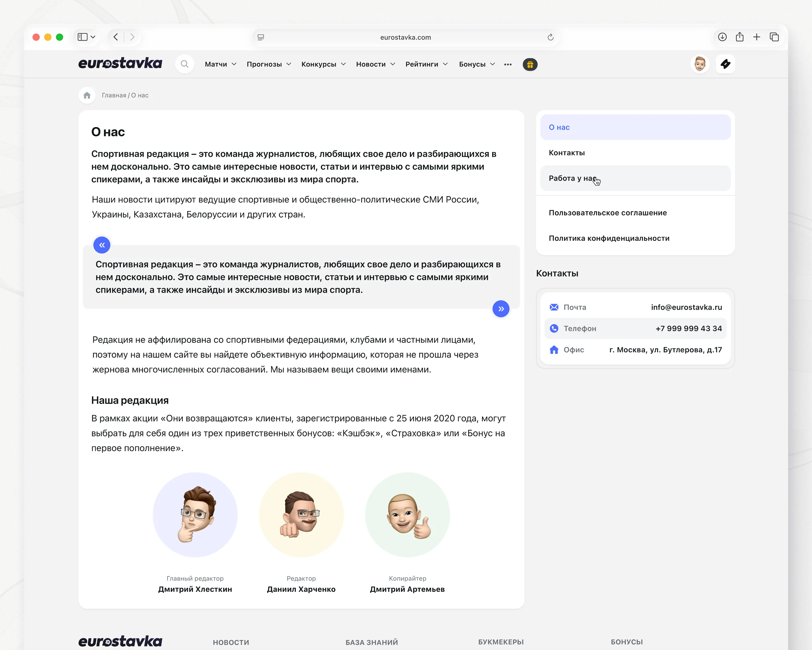Select Работа у нас sidebar item
The image size is (812, 650).
point(572,178)
